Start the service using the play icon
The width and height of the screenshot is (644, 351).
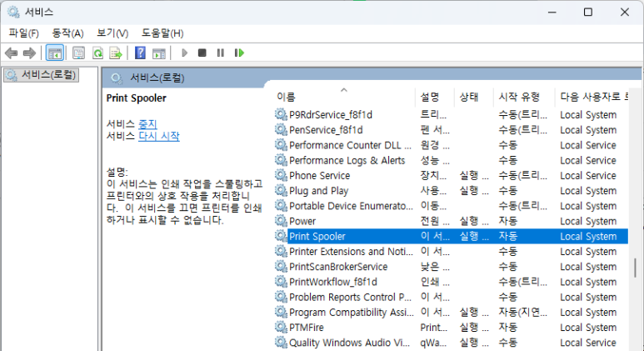click(x=184, y=53)
